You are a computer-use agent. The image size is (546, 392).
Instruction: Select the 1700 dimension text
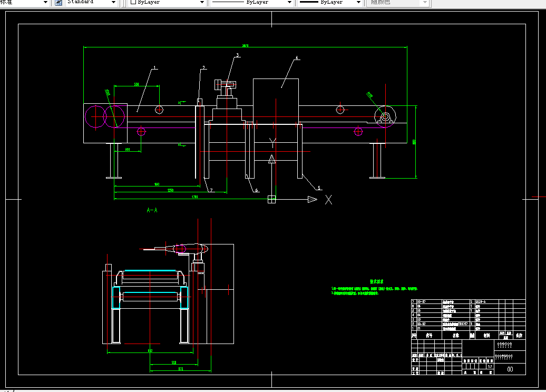pos(194,197)
